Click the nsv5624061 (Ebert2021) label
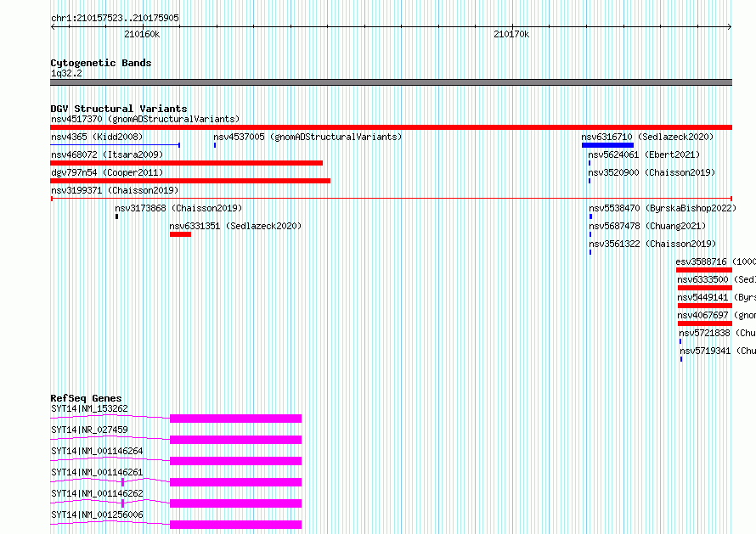756x534 pixels. tap(644, 155)
